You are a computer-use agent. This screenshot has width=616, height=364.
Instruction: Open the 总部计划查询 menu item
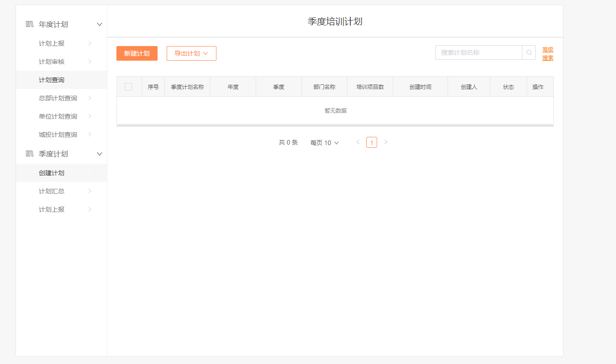[x=61, y=98]
